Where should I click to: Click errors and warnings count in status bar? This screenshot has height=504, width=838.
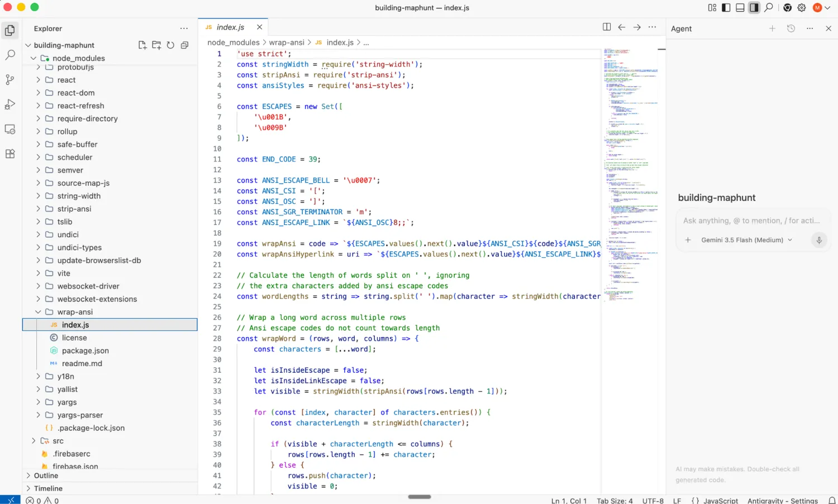[42, 501]
